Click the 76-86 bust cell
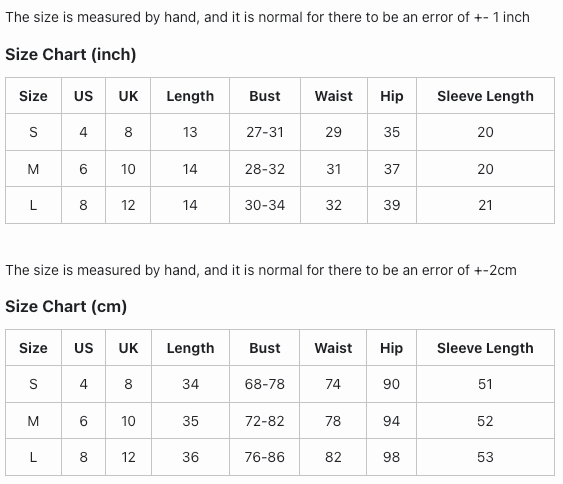This screenshot has width=563, height=484. click(x=265, y=457)
